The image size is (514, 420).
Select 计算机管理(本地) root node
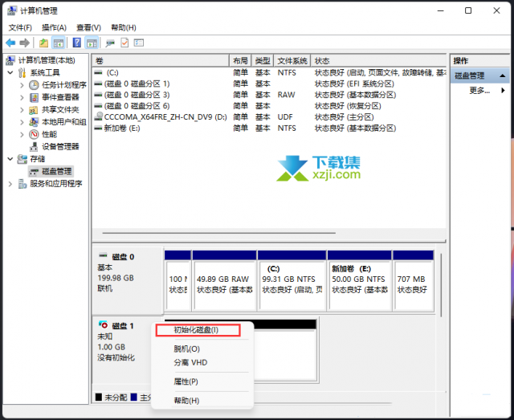tap(47, 60)
